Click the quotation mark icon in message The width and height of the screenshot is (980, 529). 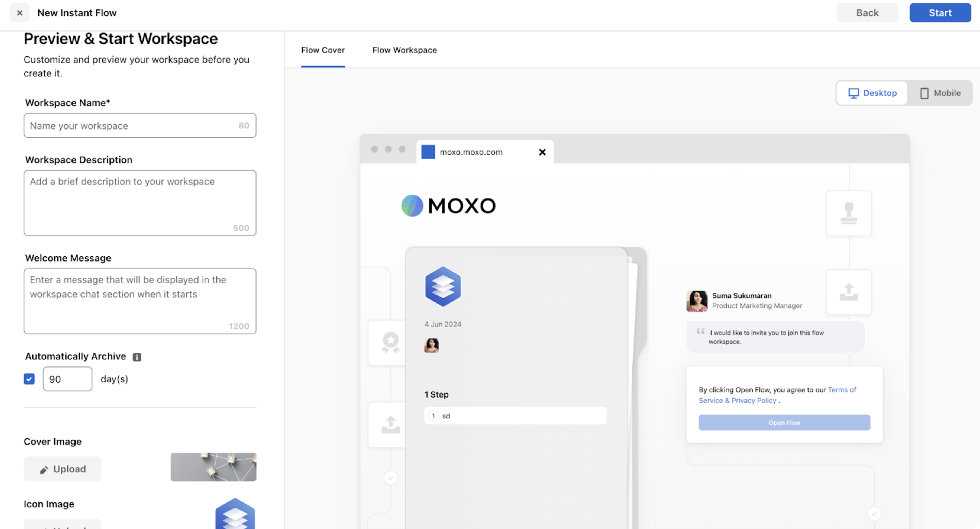(x=700, y=331)
